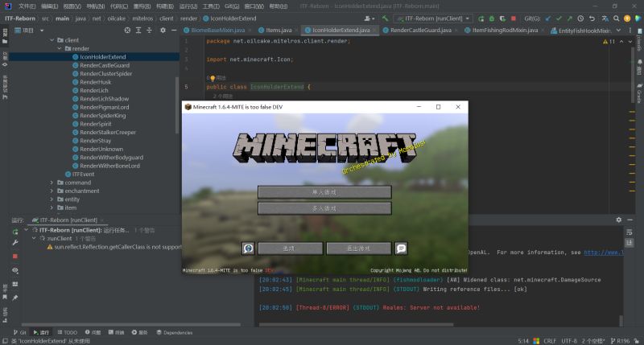Screen dimensions: 644x345
Task: Click the warning count indicator in editor
Action: click(609, 42)
